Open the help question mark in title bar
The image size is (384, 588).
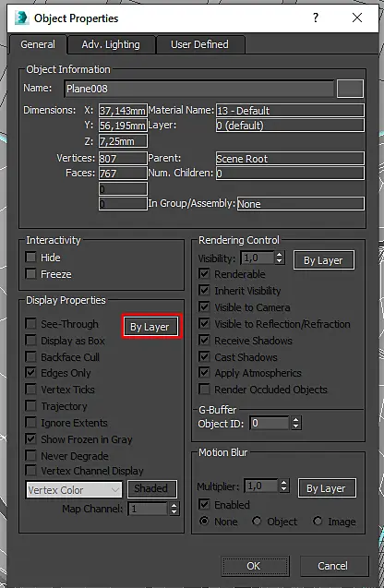coord(316,18)
